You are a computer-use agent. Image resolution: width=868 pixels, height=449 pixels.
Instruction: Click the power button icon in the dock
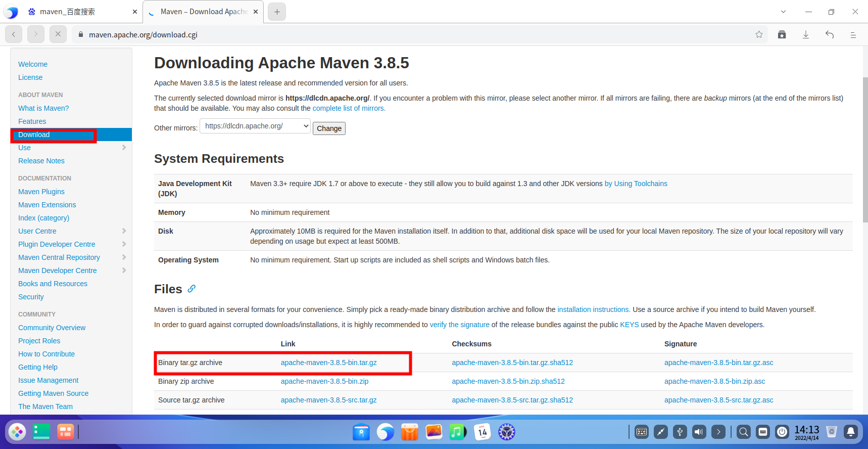click(782, 432)
